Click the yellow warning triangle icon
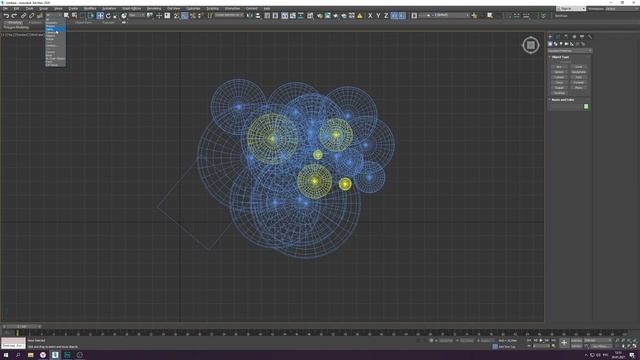The height and width of the screenshot is (360, 640). [360, 16]
